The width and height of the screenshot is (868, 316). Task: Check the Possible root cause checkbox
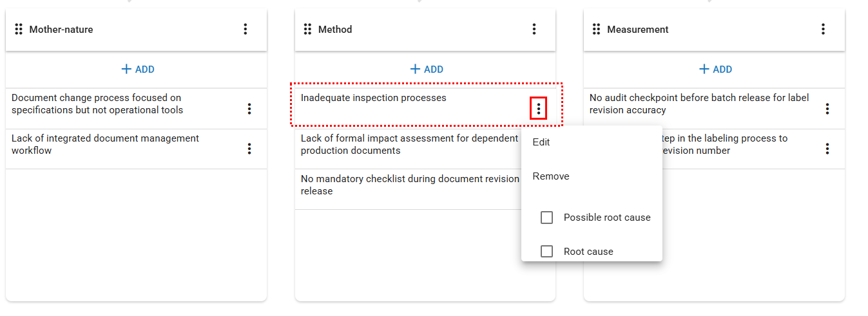547,218
